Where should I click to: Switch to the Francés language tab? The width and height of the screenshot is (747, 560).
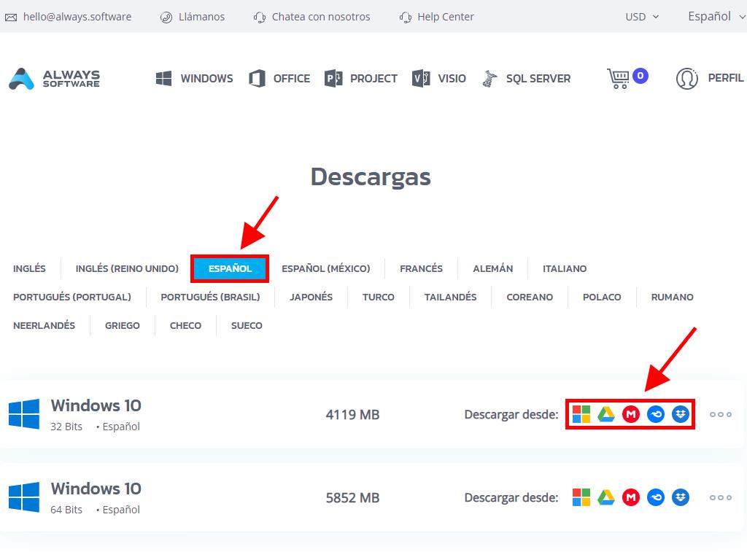point(421,268)
